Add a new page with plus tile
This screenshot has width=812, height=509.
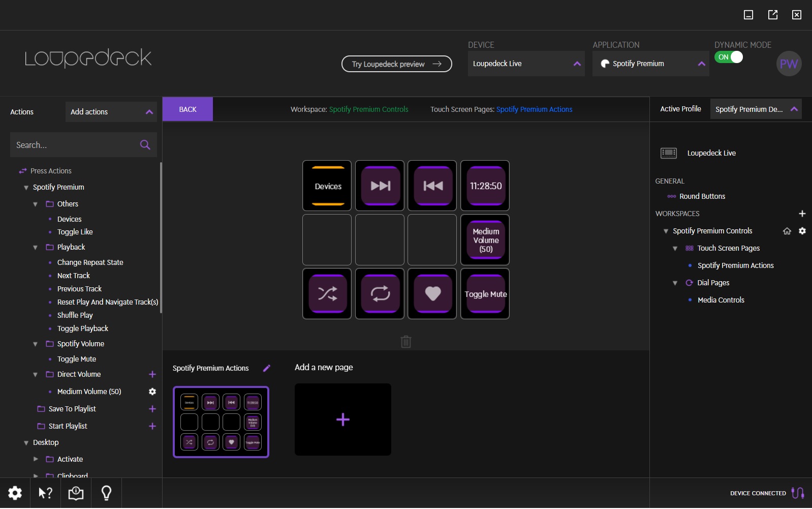(343, 420)
